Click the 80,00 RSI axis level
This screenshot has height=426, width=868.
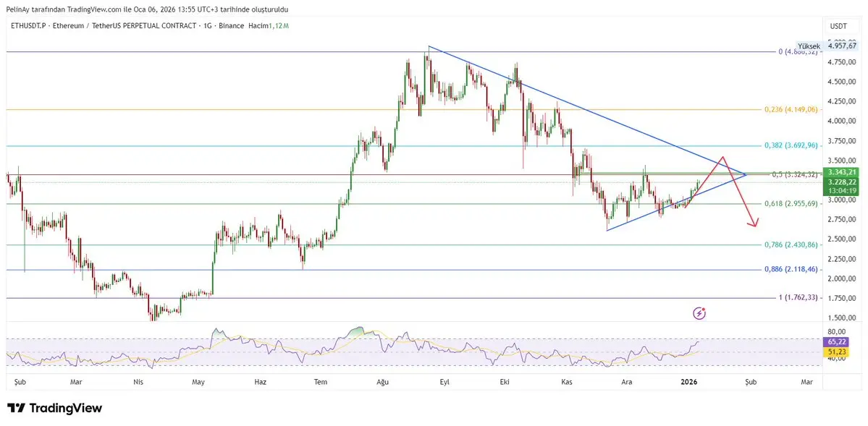coord(836,332)
